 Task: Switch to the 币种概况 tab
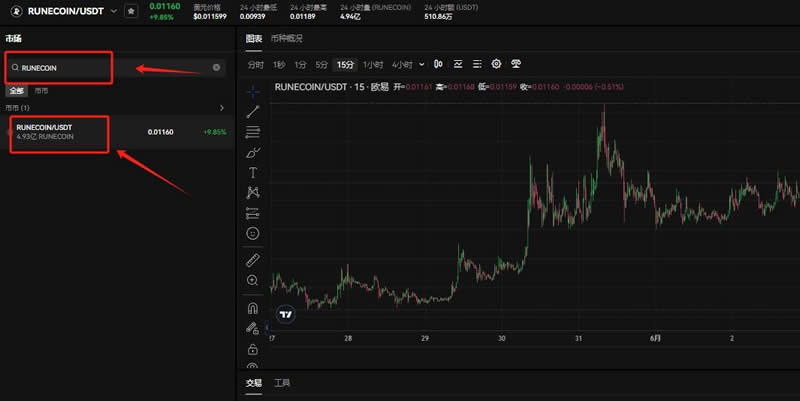click(287, 38)
